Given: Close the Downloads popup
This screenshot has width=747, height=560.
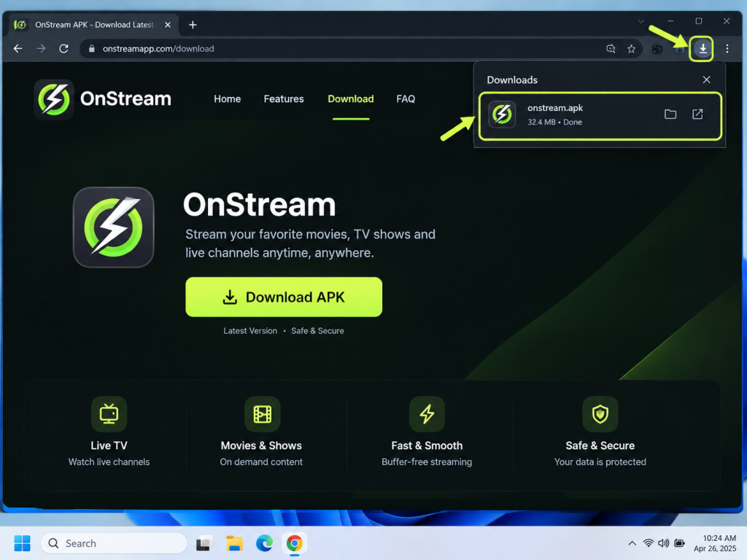Looking at the screenshot, I should pos(706,80).
